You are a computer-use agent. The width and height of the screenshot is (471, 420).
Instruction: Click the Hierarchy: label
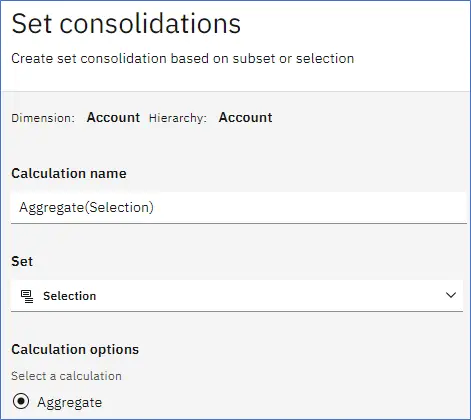tap(178, 118)
